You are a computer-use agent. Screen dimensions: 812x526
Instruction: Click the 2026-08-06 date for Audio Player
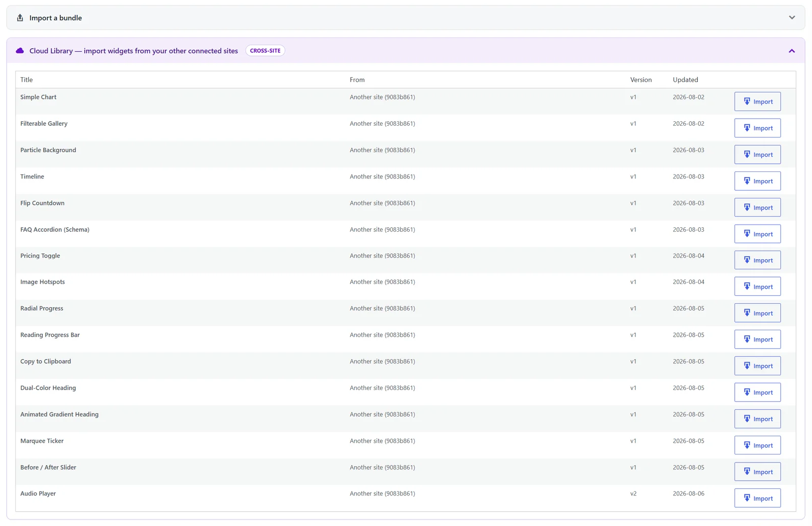[x=689, y=494]
